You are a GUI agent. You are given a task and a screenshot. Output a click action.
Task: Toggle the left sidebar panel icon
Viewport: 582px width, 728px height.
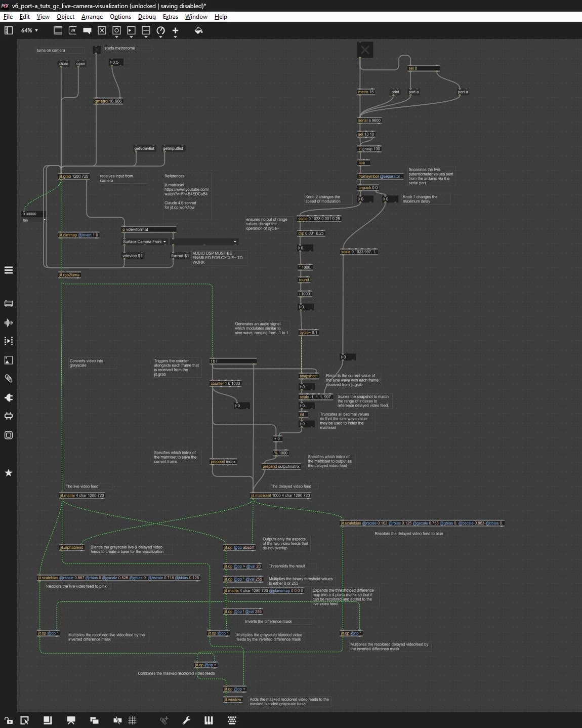(8, 30)
